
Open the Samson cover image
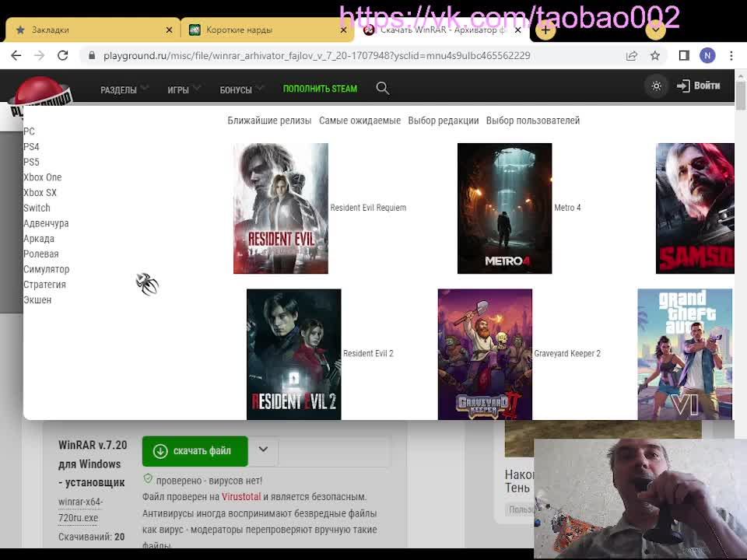point(695,208)
